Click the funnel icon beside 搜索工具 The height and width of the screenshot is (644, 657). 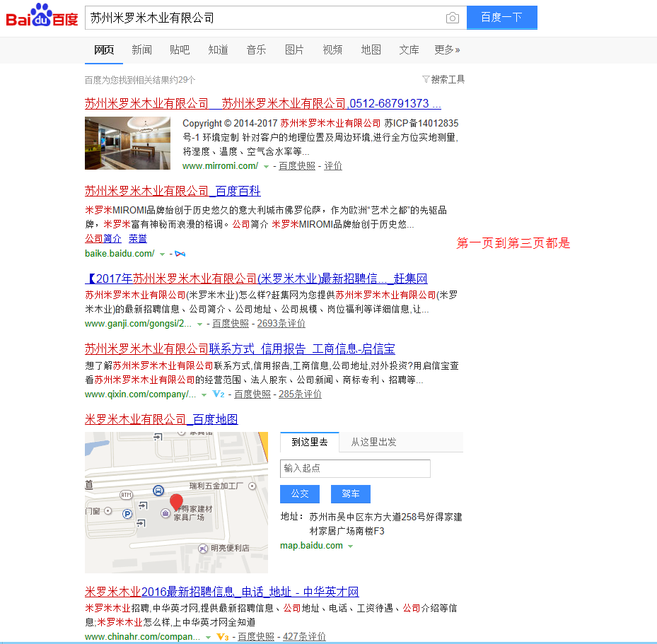coord(425,80)
